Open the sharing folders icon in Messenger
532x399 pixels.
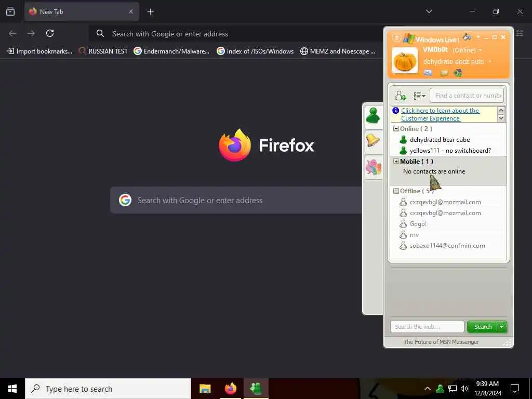tap(444, 73)
